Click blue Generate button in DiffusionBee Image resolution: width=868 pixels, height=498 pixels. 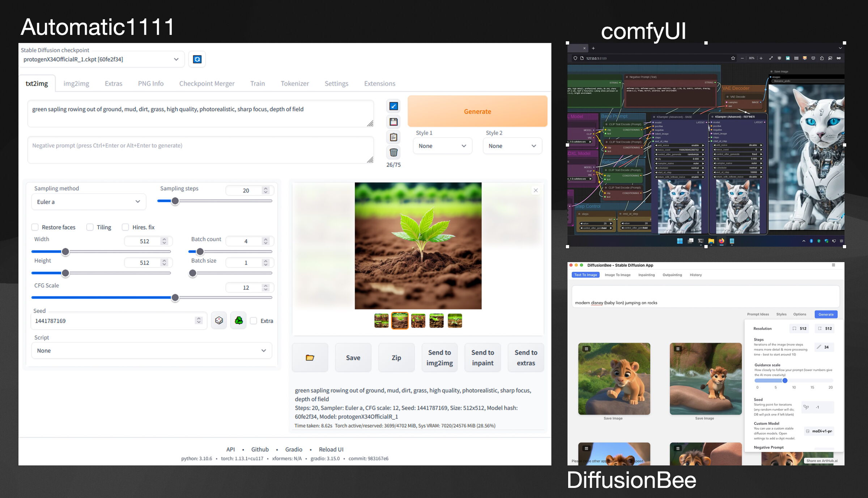coord(826,314)
